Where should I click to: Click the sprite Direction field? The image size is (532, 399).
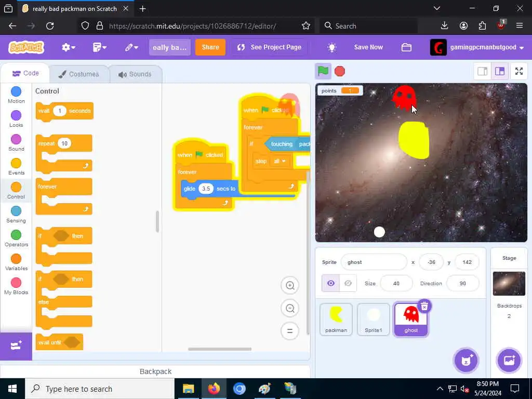click(x=463, y=283)
